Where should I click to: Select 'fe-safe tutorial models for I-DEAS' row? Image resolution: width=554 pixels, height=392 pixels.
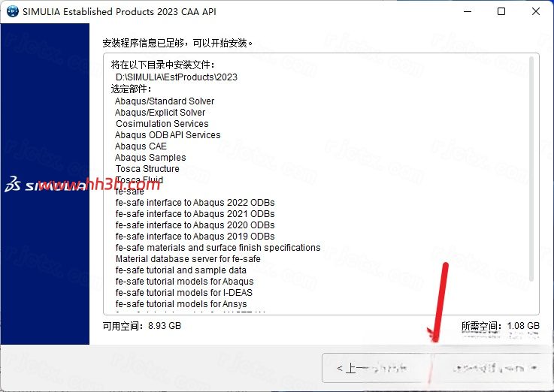184,293
